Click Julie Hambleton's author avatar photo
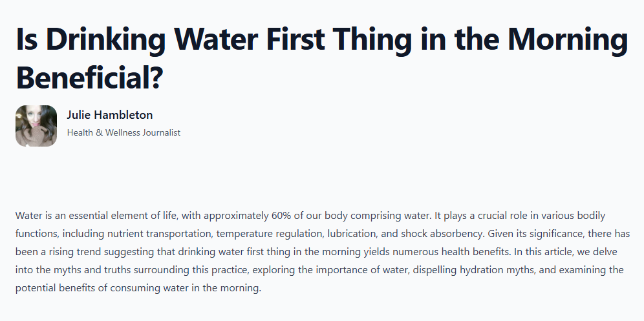 point(36,126)
